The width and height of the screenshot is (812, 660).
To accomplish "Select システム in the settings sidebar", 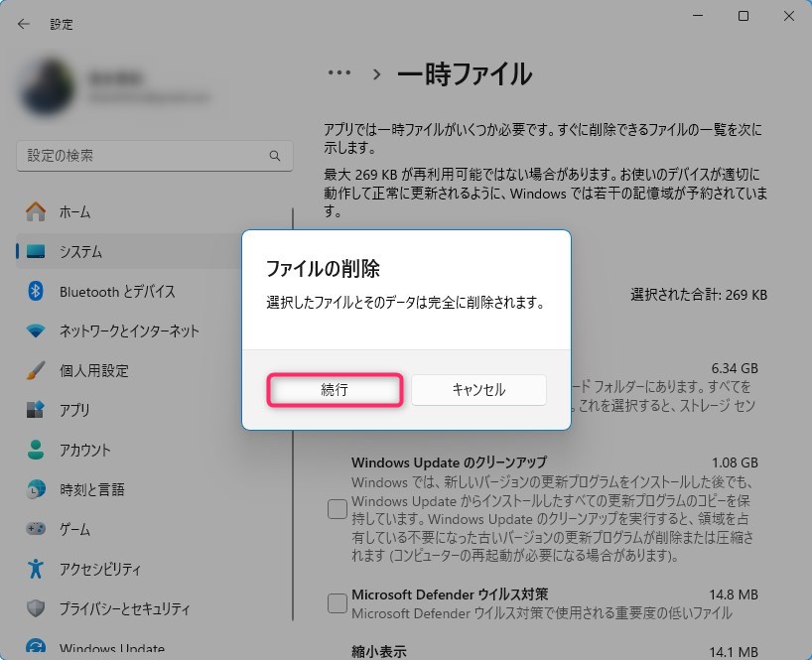I will pos(79,252).
